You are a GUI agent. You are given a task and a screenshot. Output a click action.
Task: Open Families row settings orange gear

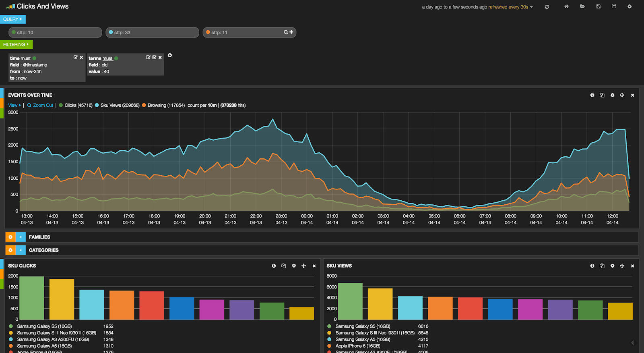click(x=10, y=237)
